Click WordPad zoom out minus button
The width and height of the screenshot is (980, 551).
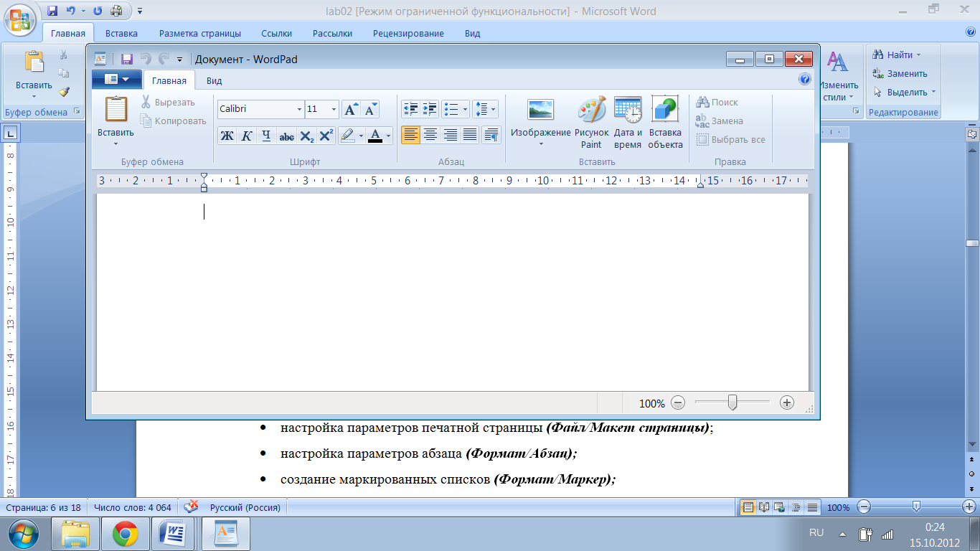[679, 402]
